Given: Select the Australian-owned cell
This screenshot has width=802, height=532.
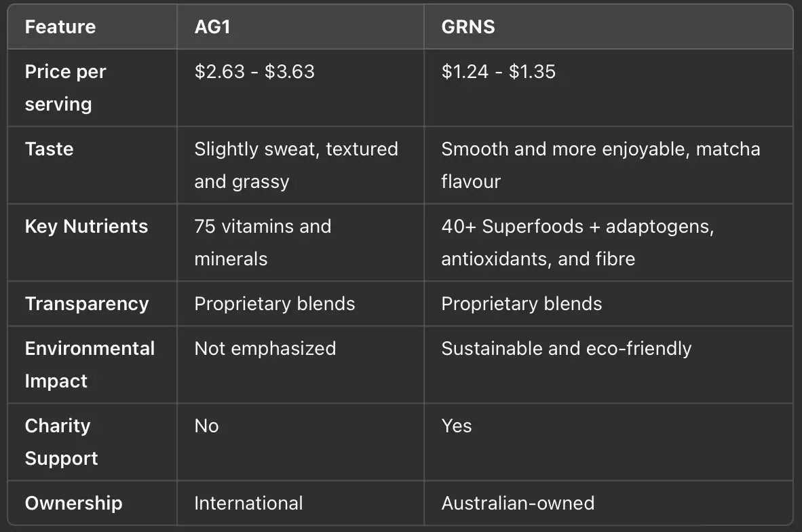Looking at the screenshot, I should click(x=518, y=503).
